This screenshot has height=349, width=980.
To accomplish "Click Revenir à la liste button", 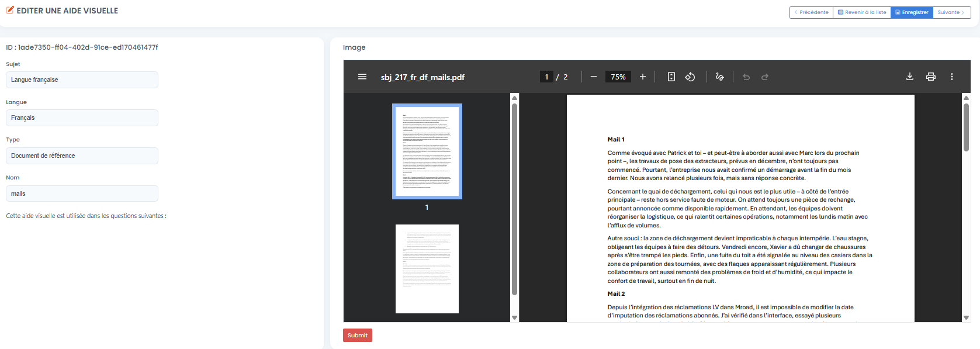I will tap(862, 12).
